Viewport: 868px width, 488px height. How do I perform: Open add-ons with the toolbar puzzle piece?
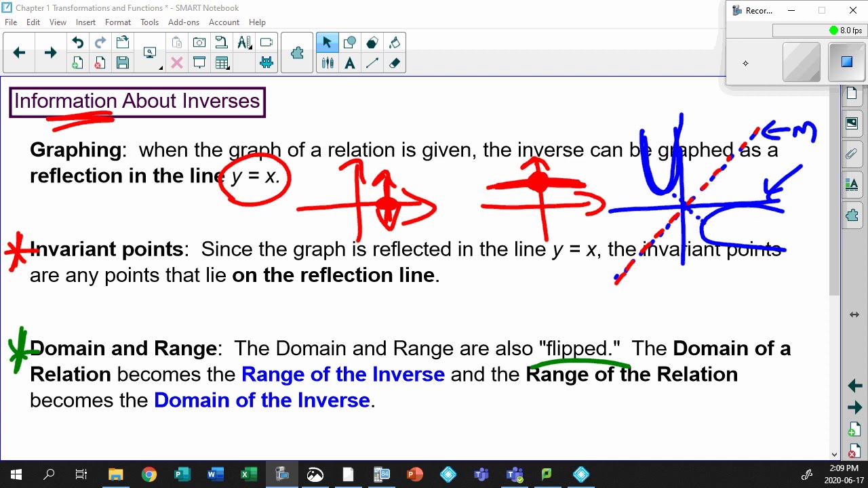(x=297, y=53)
